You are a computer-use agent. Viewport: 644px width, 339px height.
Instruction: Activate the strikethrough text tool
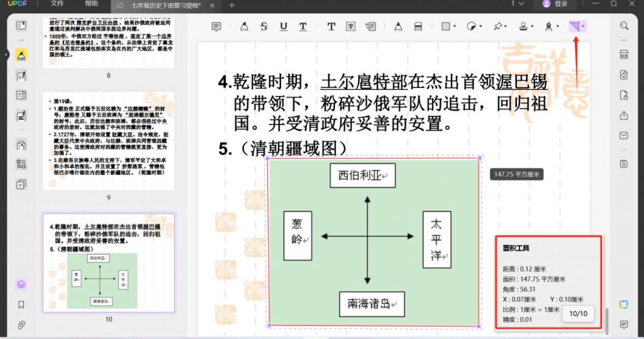coord(264,26)
